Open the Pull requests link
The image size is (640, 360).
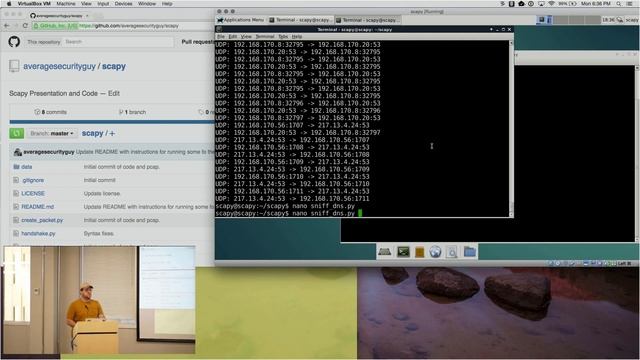(x=198, y=42)
